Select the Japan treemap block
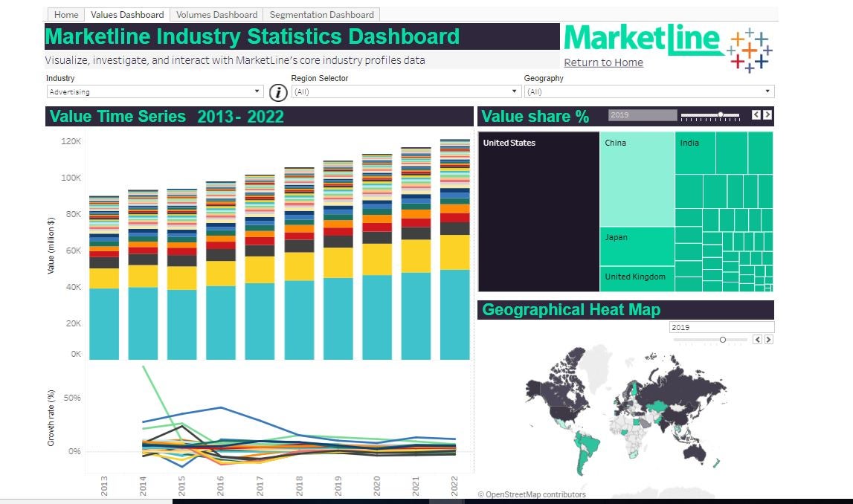Screen dimensions: 853x504 (637, 246)
